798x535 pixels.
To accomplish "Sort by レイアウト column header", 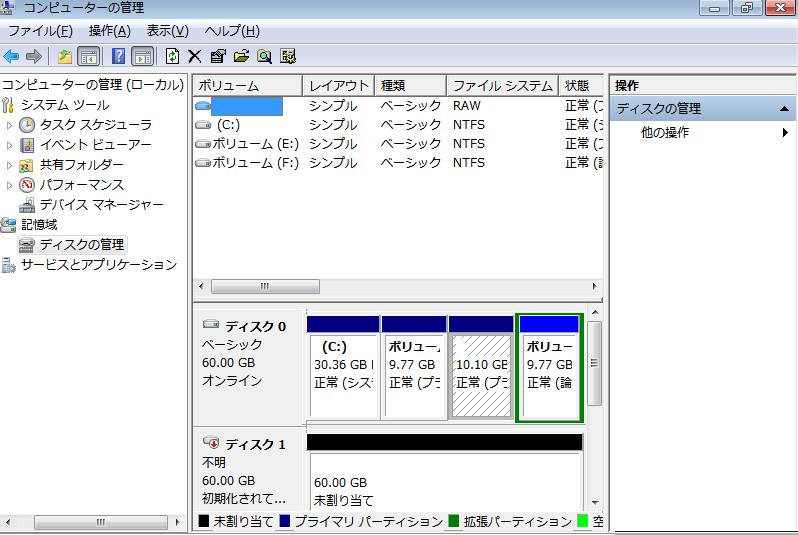I will (x=338, y=86).
